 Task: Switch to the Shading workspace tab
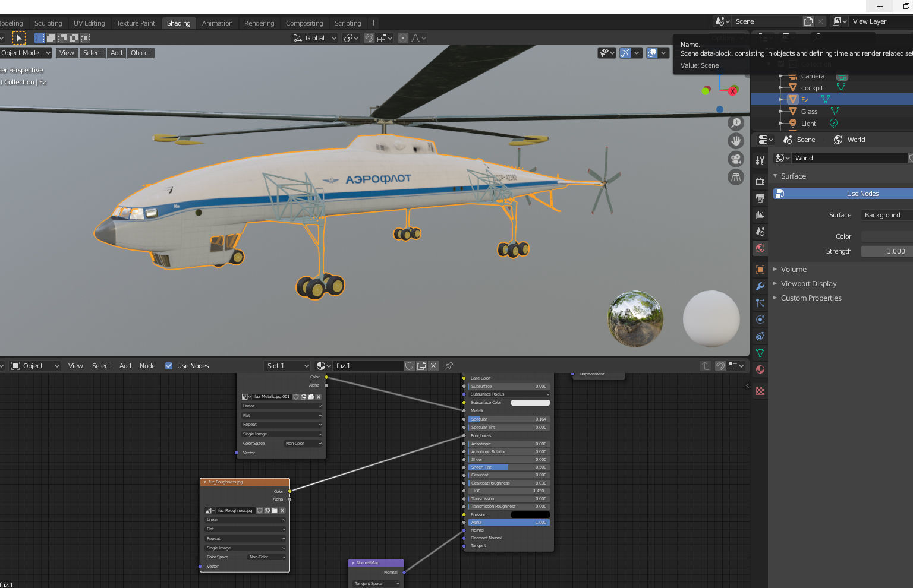pyautogui.click(x=178, y=23)
